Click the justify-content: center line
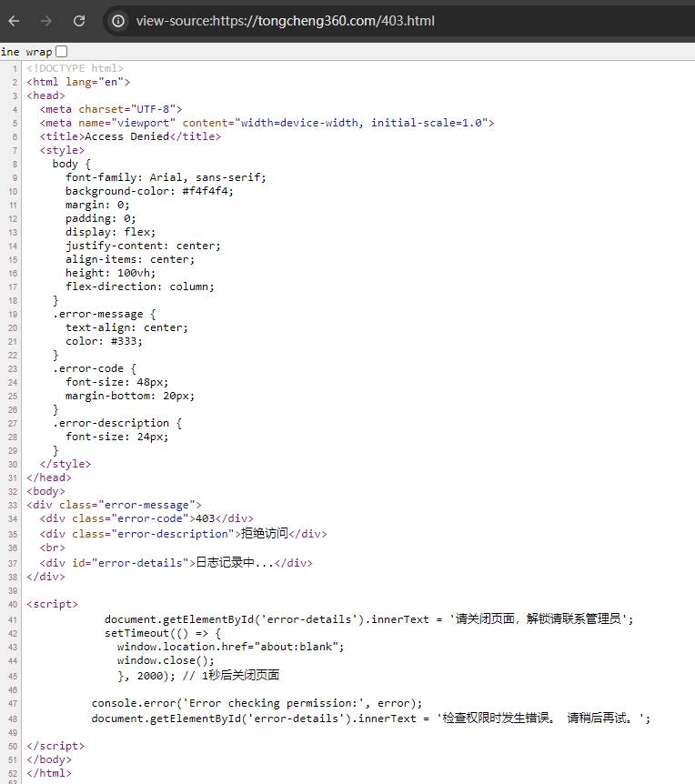Screen dimensions: 695x784 coord(143,246)
